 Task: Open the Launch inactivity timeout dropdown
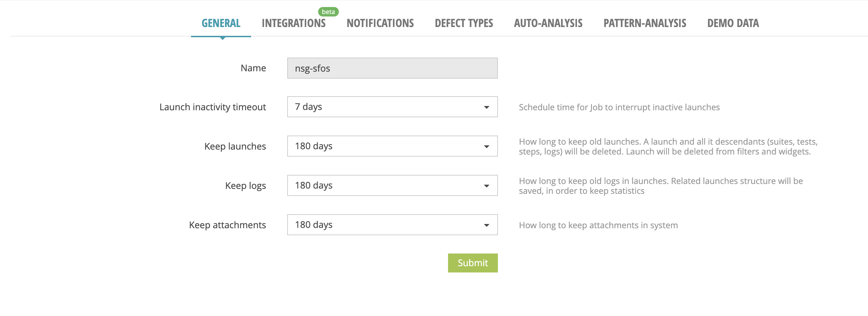click(392, 107)
